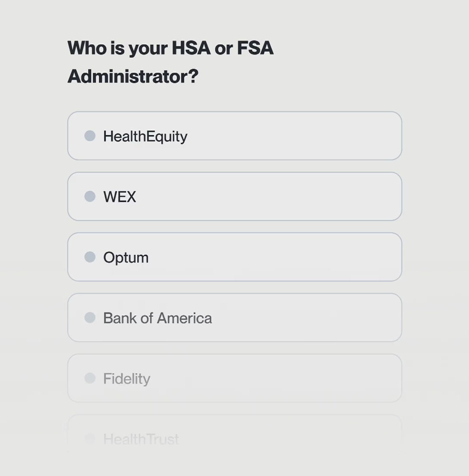This screenshot has width=469, height=476.
Task: Select the HealthEquity radio button
Action: tap(90, 136)
